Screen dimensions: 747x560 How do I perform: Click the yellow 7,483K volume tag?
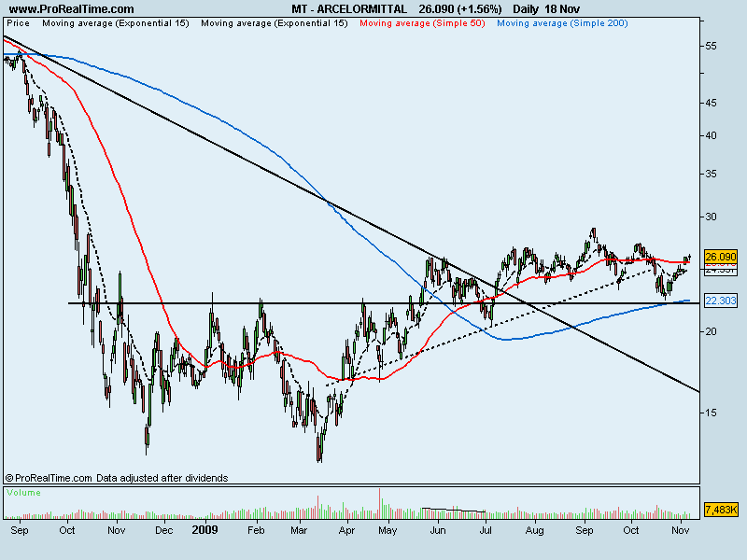(721, 510)
